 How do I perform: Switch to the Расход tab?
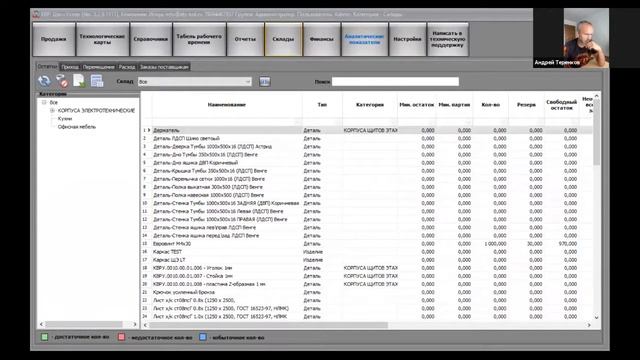pos(127,67)
